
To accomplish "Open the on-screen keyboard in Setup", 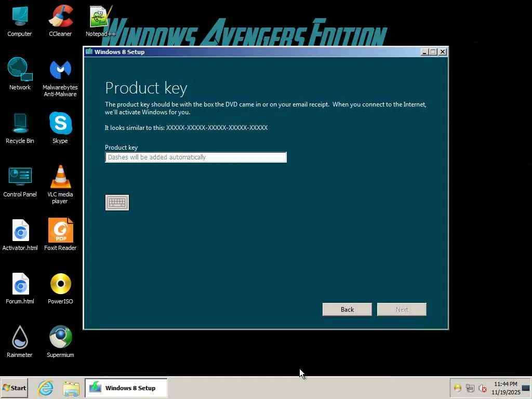I will click(x=117, y=203).
